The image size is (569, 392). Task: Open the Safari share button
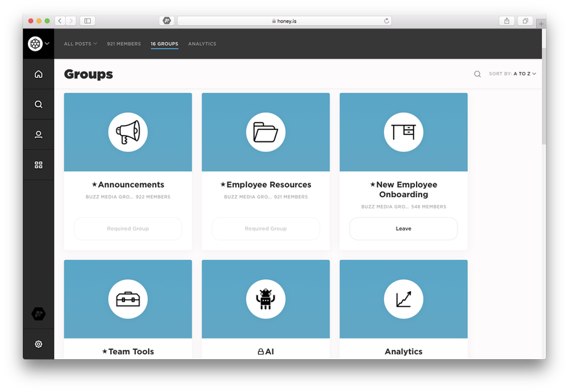[507, 21]
